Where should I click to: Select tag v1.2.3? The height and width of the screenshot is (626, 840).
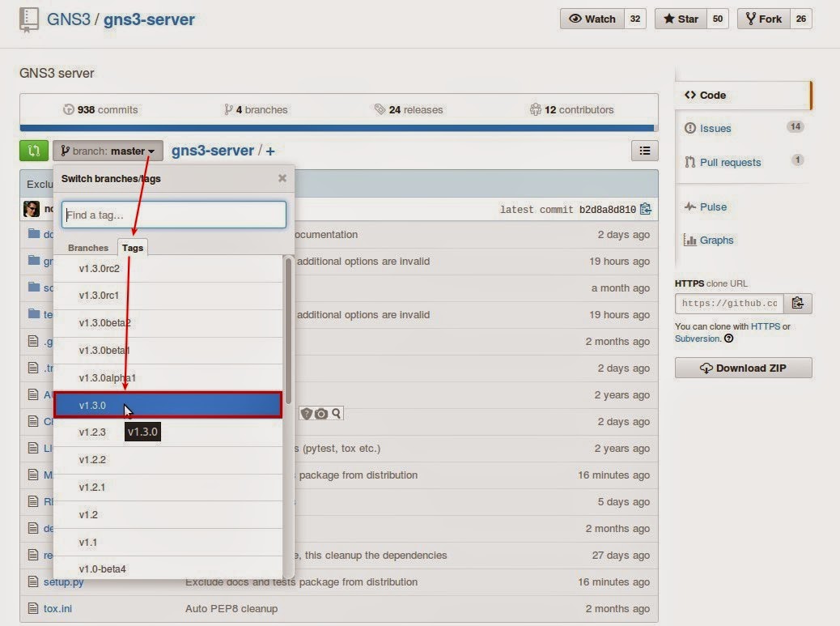pos(168,432)
